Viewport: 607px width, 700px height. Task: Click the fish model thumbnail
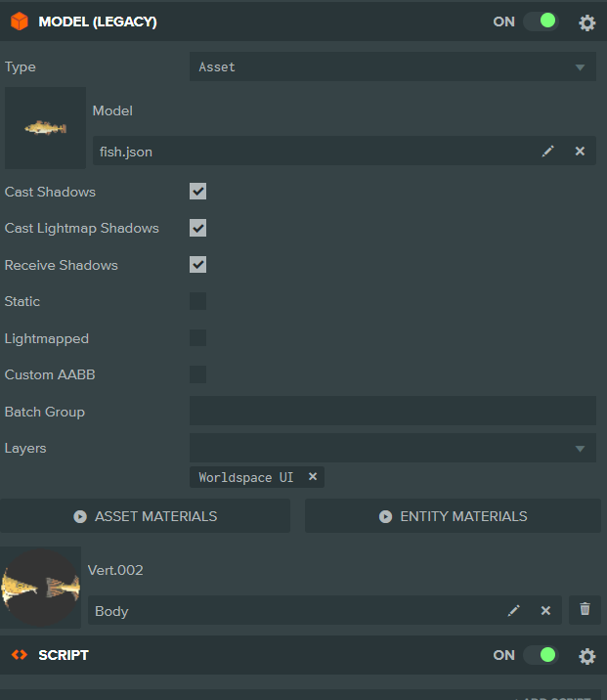(45, 128)
